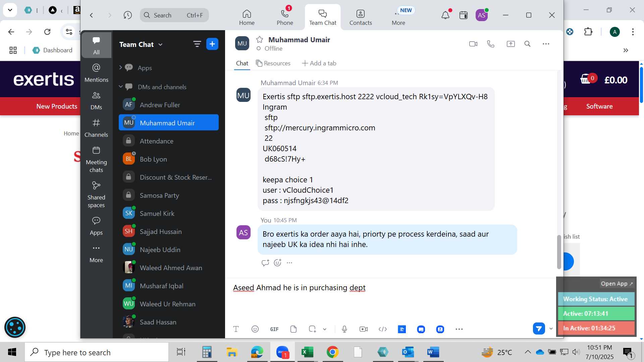Send the typed message

click(x=539, y=328)
